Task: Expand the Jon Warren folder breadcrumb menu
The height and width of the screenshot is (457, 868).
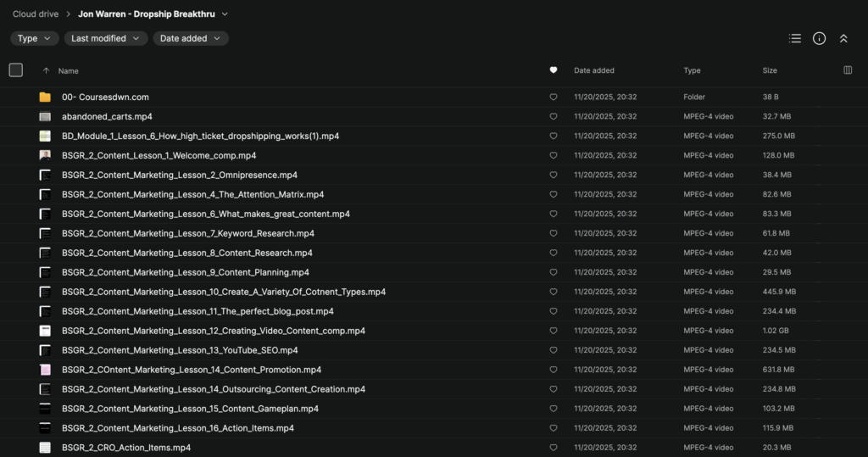Action: pyautogui.click(x=224, y=14)
